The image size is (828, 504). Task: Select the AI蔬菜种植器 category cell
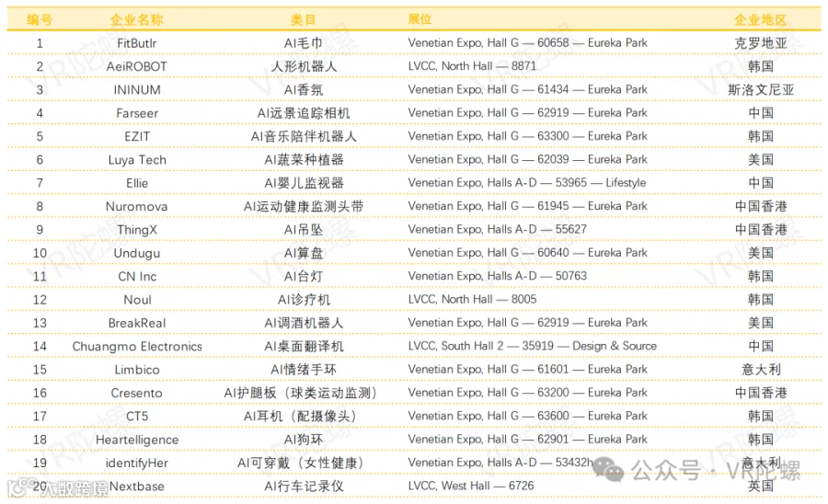click(304, 160)
